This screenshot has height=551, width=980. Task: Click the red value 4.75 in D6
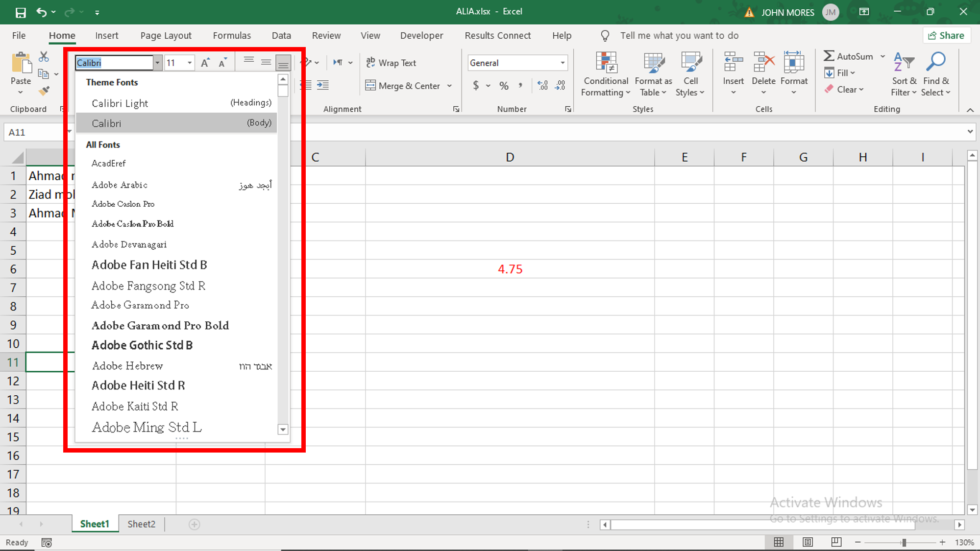tap(510, 268)
